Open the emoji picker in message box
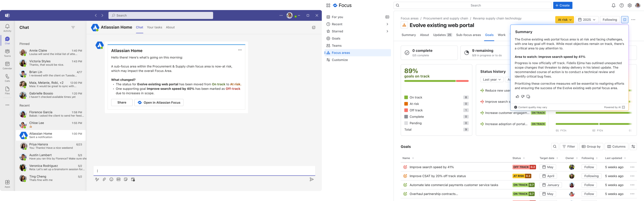The height and width of the screenshot is (201, 644). coord(111,179)
